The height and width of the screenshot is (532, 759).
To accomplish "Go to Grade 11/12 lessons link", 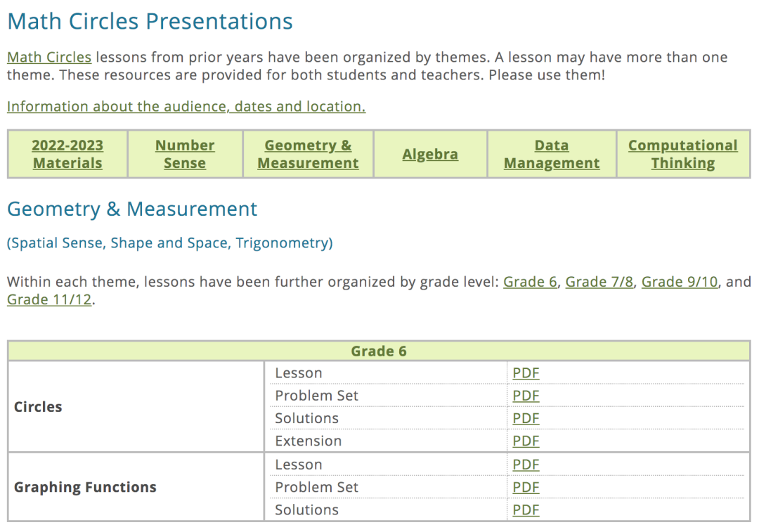I will [x=49, y=301].
